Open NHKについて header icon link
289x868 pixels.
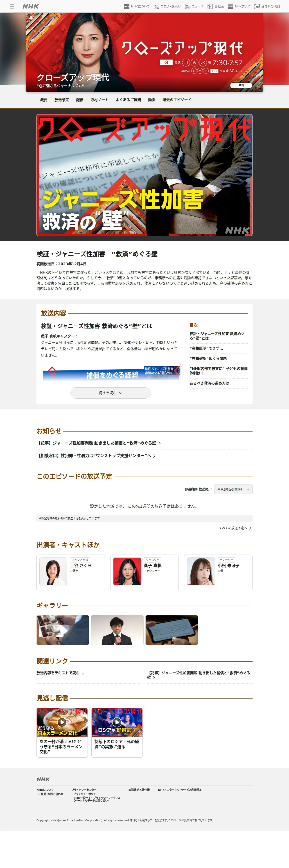click(137, 6)
